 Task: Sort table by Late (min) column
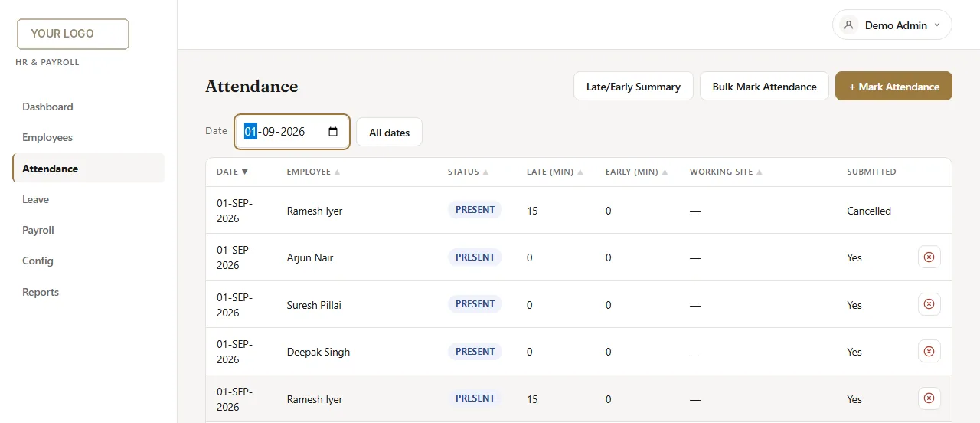pos(554,172)
